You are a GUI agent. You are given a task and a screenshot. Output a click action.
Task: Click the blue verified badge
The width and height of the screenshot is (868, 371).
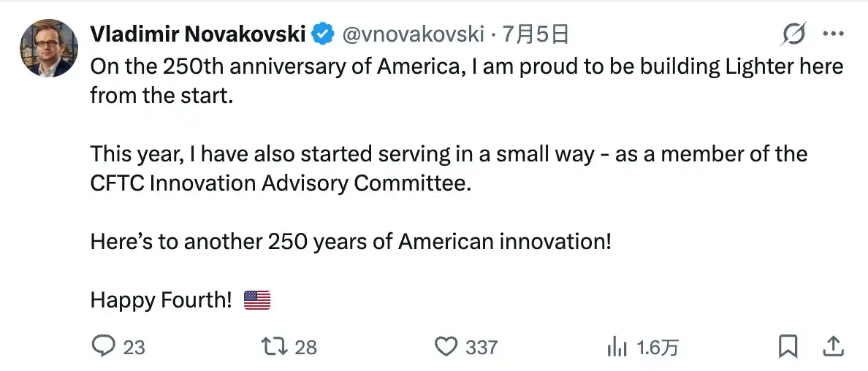pyautogui.click(x=323, y=34)
